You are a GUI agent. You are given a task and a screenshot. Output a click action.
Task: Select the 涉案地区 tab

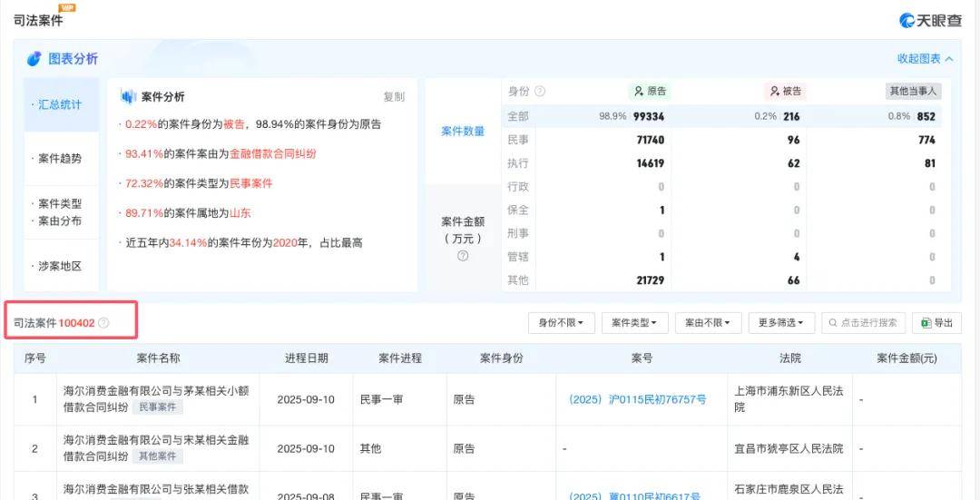click(x=61, y=266)
